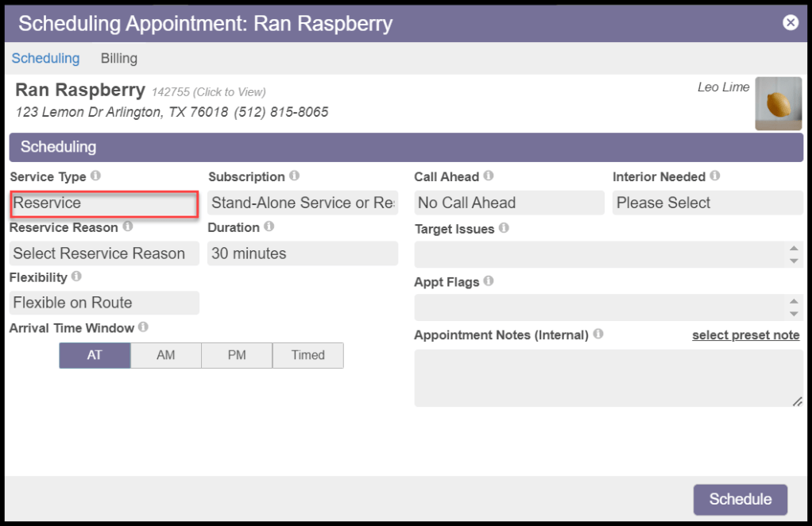Select the AT arrival time option

(95, 355)
